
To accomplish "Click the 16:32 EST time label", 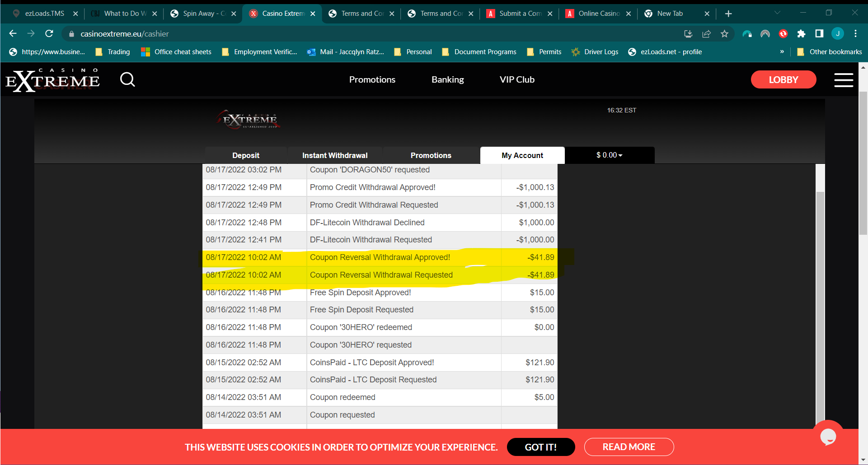I will coord(621,110).
